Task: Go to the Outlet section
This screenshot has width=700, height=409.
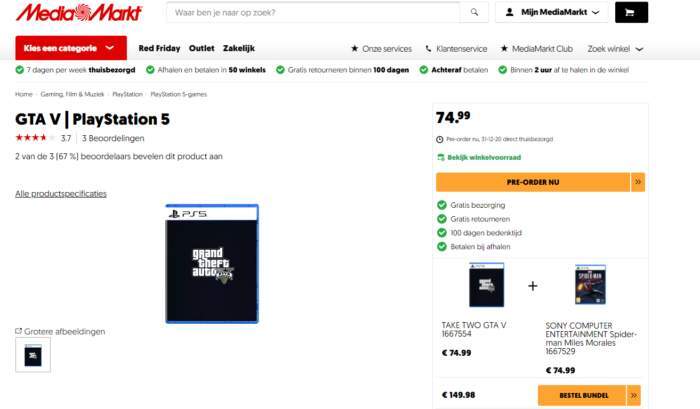Action: (201, 48)
